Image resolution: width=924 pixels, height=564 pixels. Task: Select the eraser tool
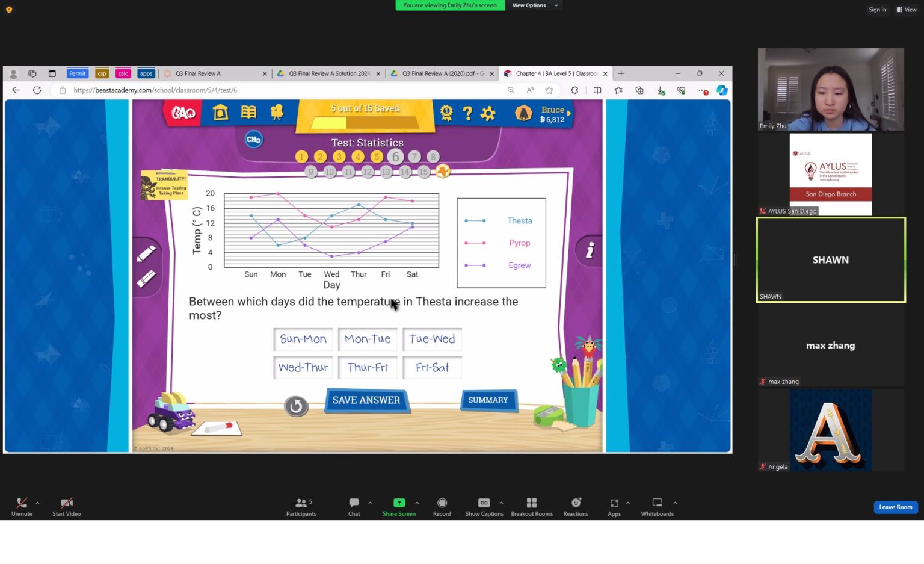(x=146, y=278)
